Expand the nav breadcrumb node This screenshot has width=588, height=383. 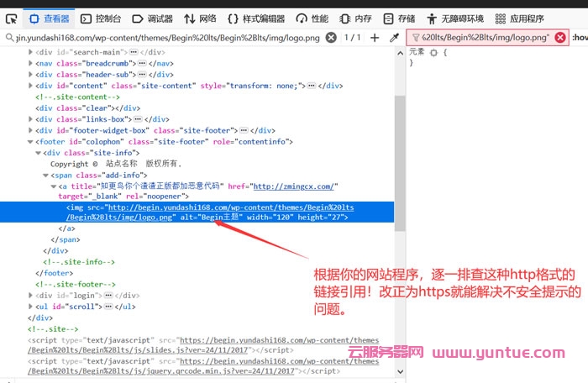click(x=32, y=63)
